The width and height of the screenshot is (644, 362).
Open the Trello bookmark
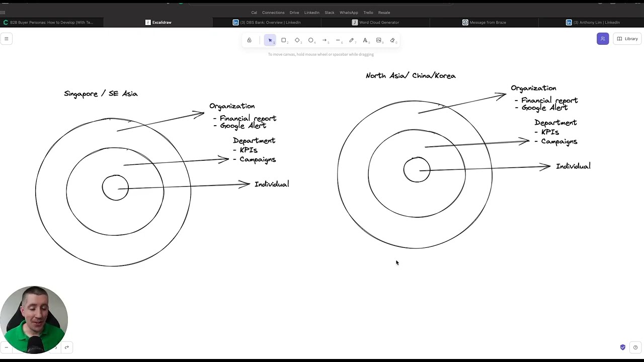(368, 13)
